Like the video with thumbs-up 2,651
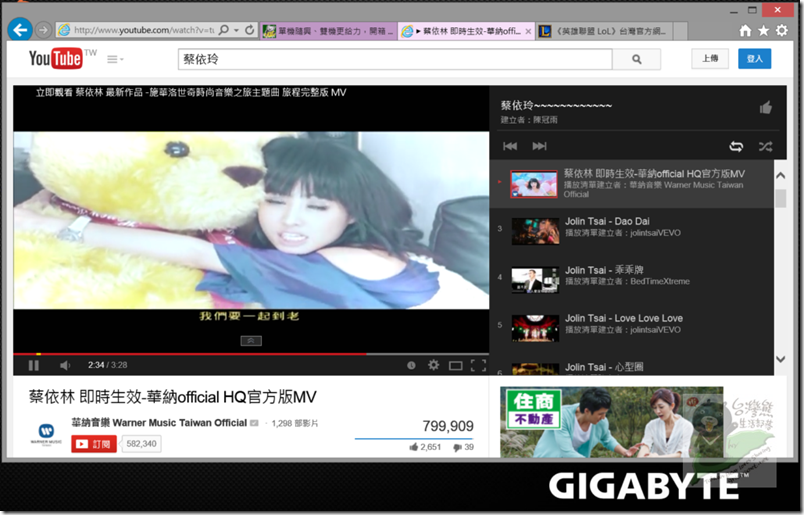The width and height of the screenshot is (804, 515). pos(425,447)
